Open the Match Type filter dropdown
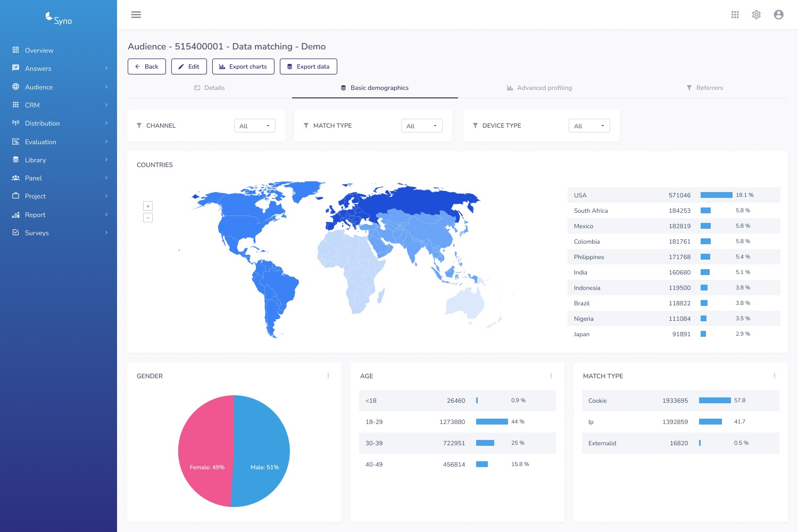798x532 pixels. [x=422, y=126]
